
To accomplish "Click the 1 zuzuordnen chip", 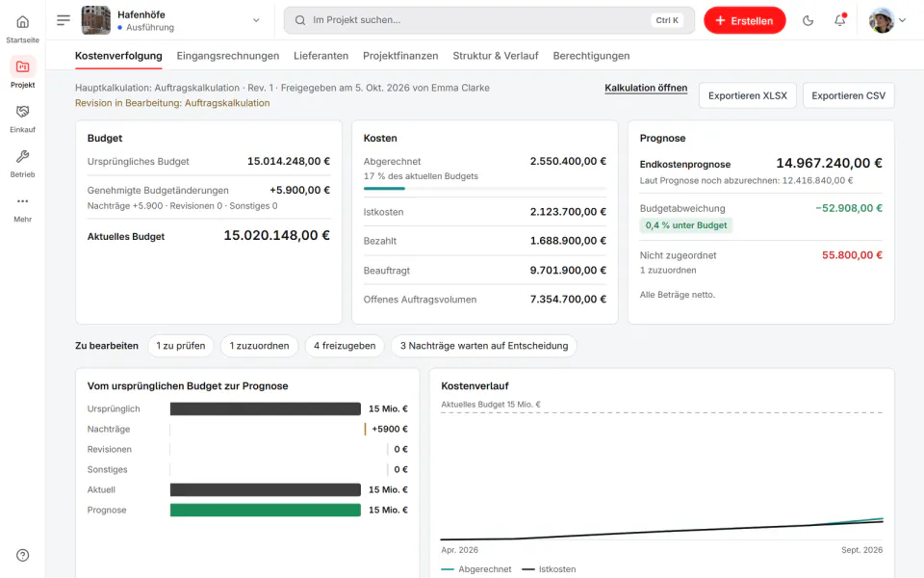I will click(259, 346).
